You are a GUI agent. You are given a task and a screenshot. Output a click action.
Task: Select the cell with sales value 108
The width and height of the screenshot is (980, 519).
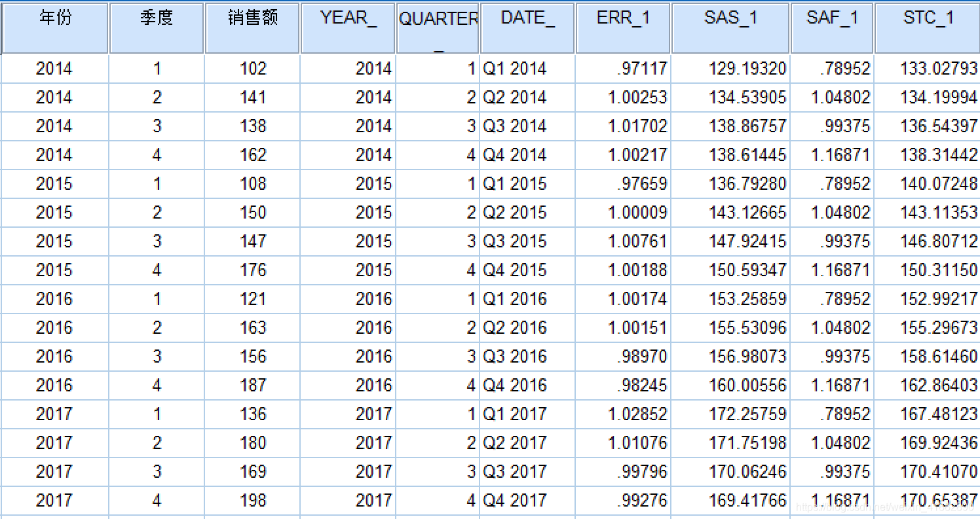point(252,184)
